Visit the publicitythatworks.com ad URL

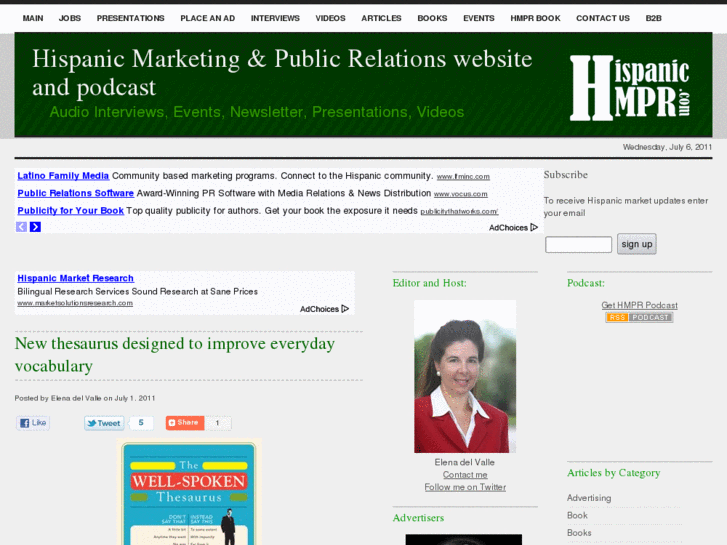[459, 212]
